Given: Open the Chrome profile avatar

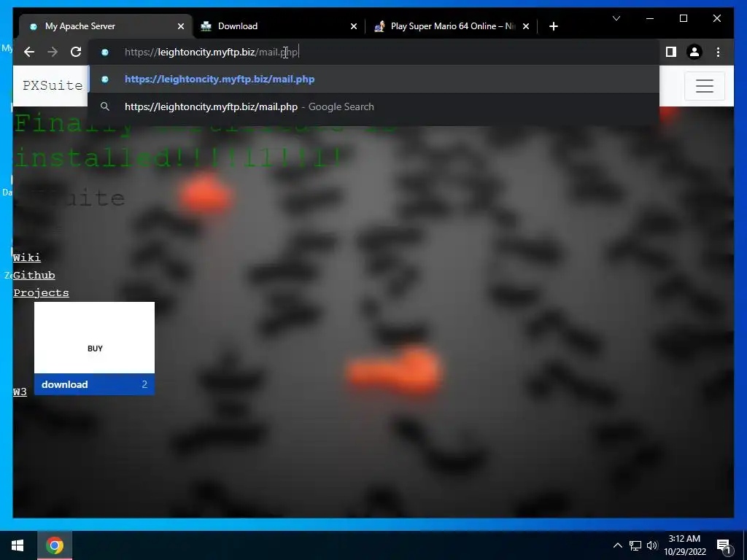Looking at the screenshot, I should click(x=694, y=52).
